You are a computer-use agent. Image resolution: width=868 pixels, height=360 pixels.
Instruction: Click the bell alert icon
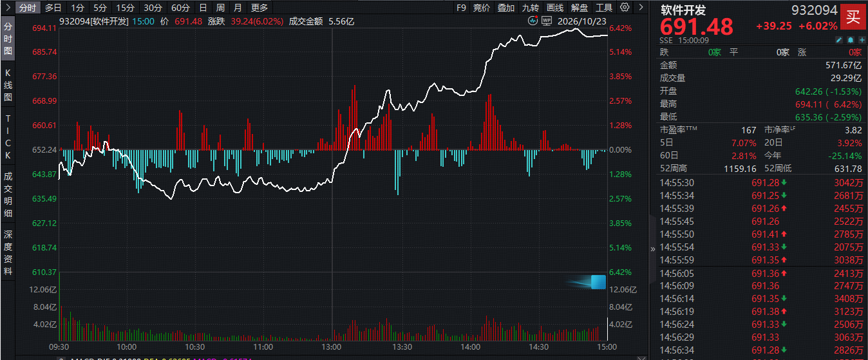(x=851, y=40)
